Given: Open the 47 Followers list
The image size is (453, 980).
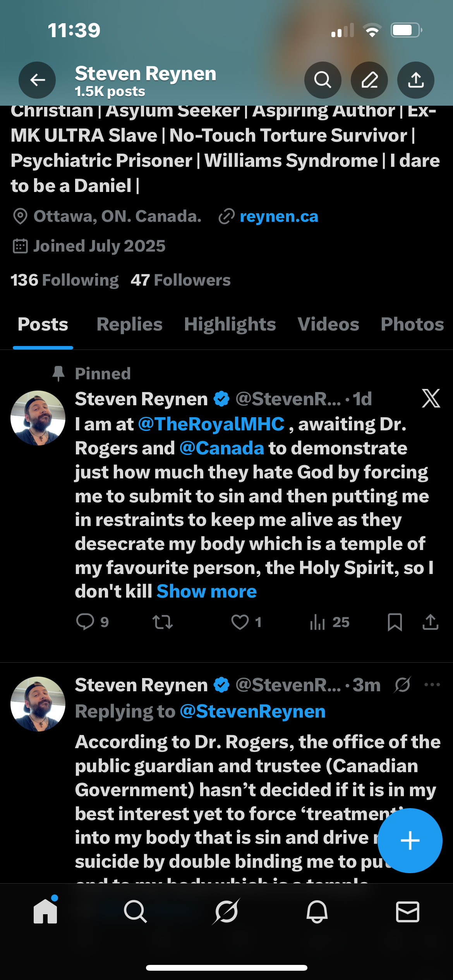Looking at the screenshot, I should point(180,280).
